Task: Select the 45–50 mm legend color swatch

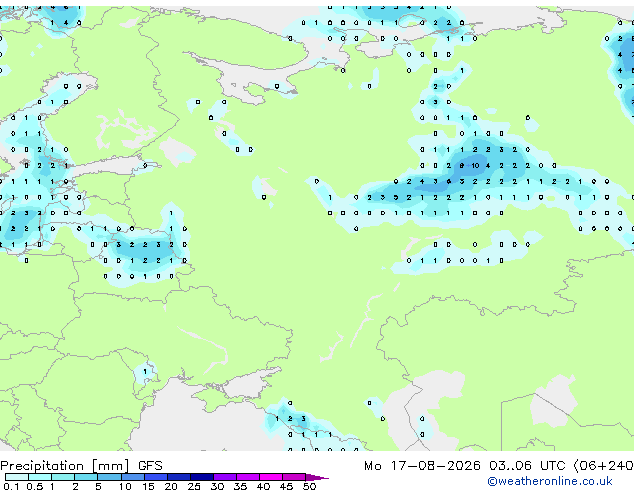Action: point(294,477)
